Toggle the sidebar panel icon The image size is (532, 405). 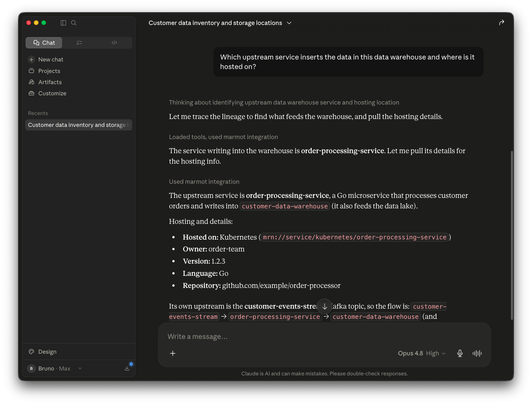63,23
